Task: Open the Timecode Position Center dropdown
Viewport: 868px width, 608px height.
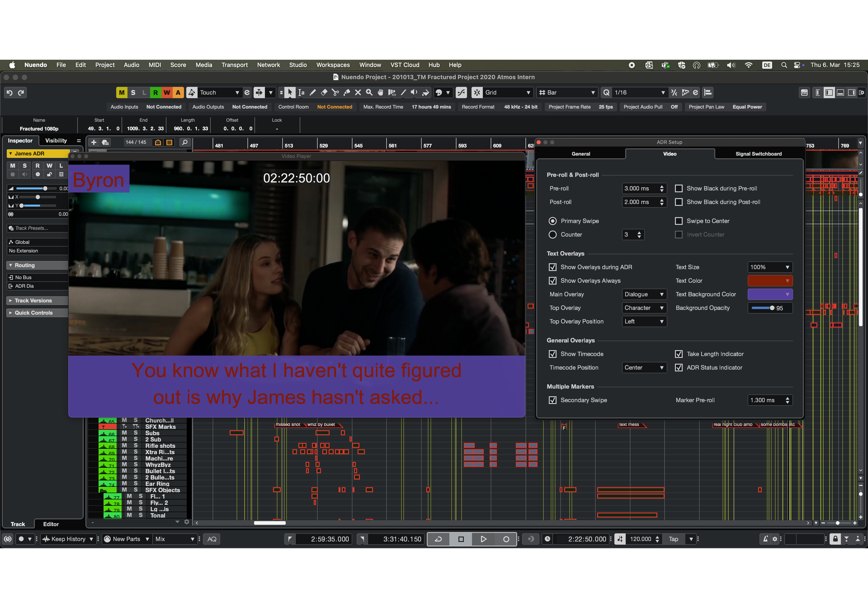Action: [x=644, y=368]
